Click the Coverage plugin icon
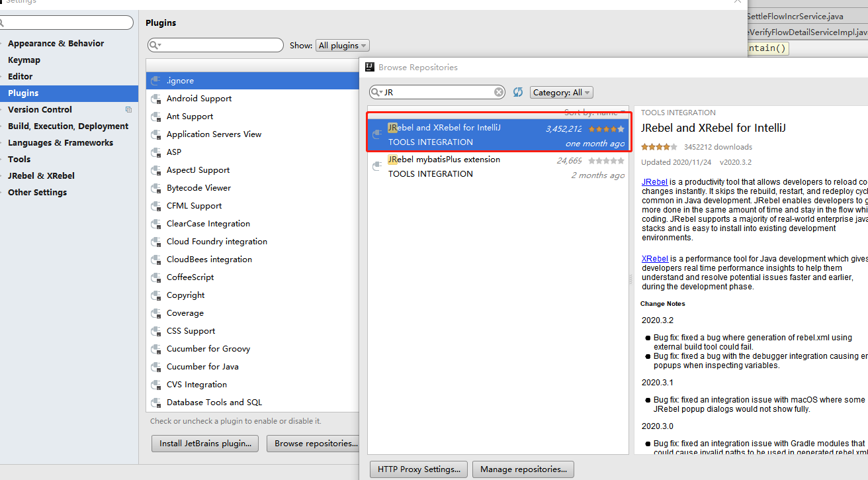 coord(156,313)
